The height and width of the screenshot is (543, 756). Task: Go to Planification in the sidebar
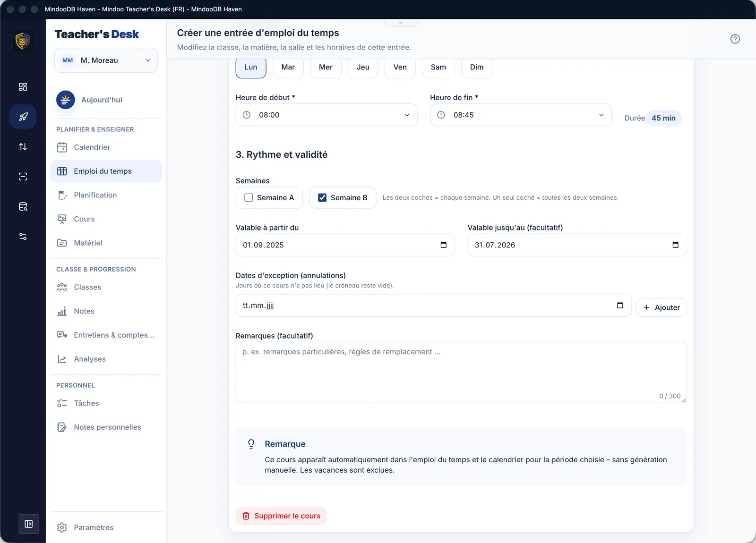tap(106, 195)
